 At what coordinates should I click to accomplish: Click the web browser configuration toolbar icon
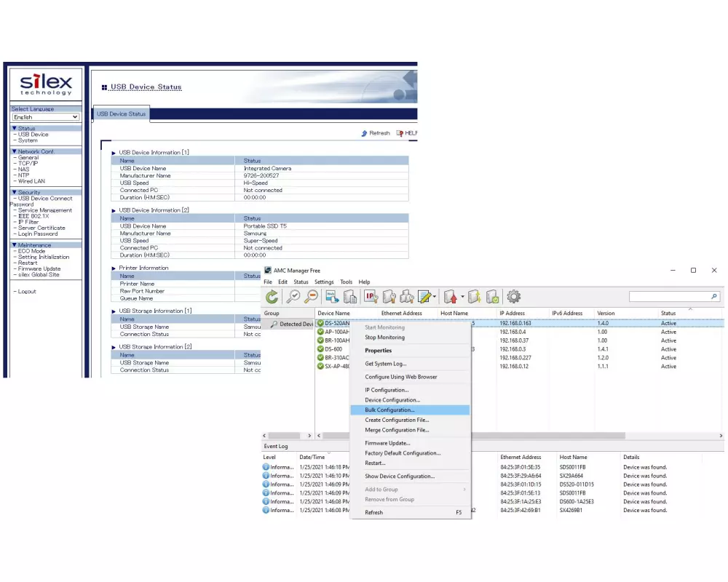pyautogui.click(x=332, y=297)
